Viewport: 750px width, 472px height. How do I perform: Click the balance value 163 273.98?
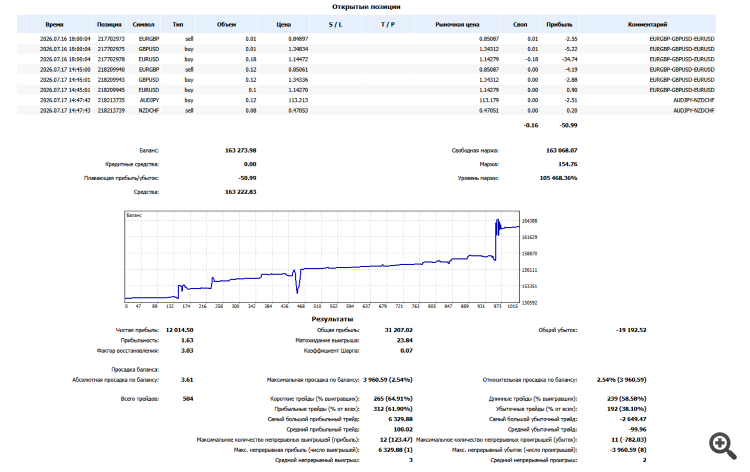pos(241,150)
